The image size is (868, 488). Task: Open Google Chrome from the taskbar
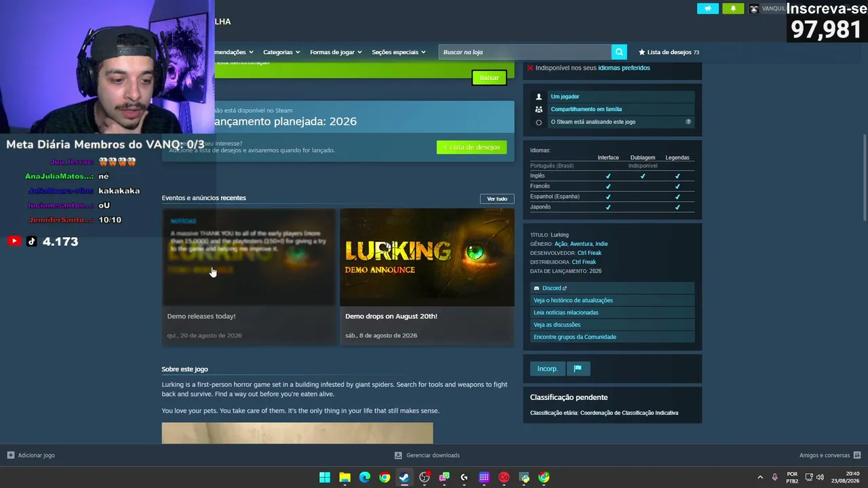point(384,477)
